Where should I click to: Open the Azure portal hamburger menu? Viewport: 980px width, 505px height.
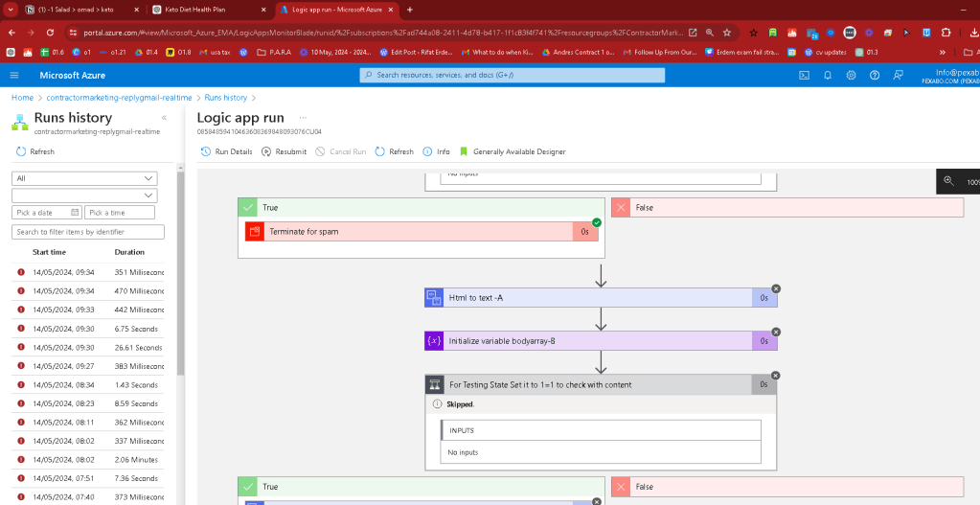[x=14, y=75]
